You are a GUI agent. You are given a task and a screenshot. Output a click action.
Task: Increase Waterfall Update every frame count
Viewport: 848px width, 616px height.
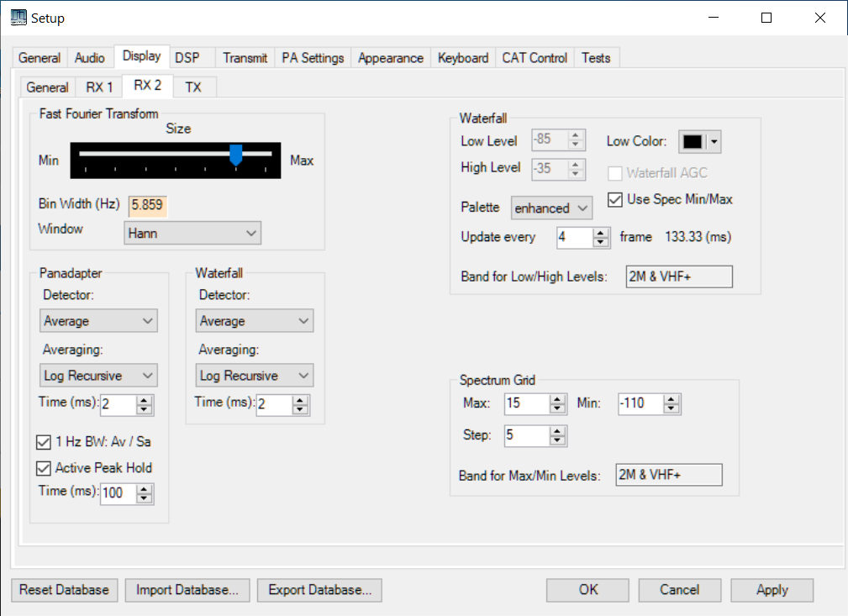[600, 233]
